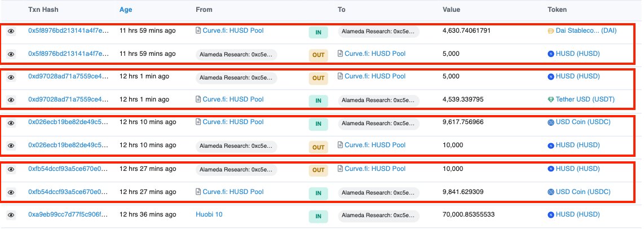Click the eye icon on the 0x5f8976bd HUSD OUT row

(11, 54)
